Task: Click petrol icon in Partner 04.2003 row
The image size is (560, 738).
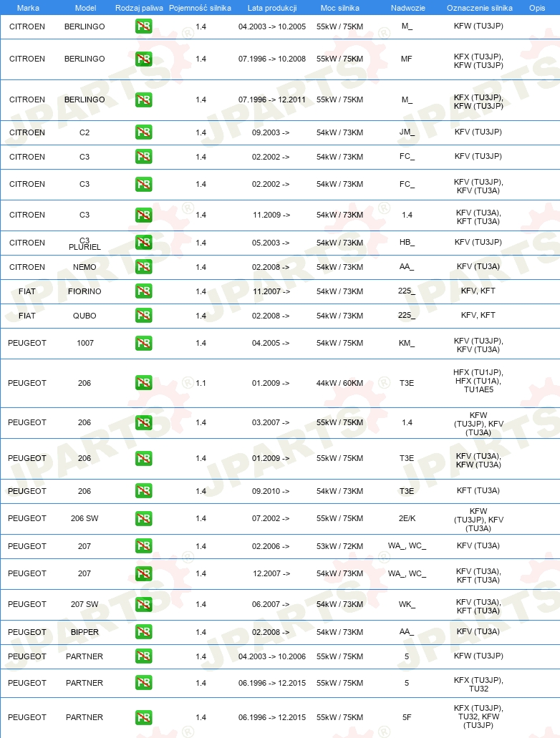Action: [x=144, y=656]
